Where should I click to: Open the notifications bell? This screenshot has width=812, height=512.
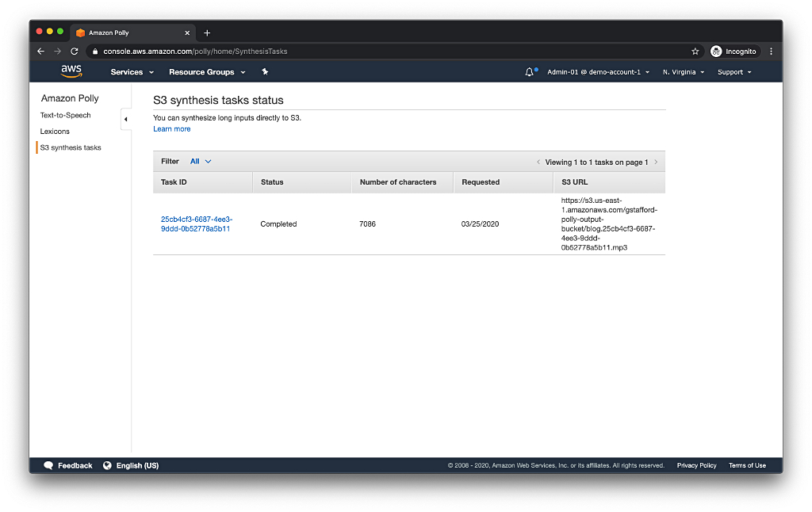point(529,72)
